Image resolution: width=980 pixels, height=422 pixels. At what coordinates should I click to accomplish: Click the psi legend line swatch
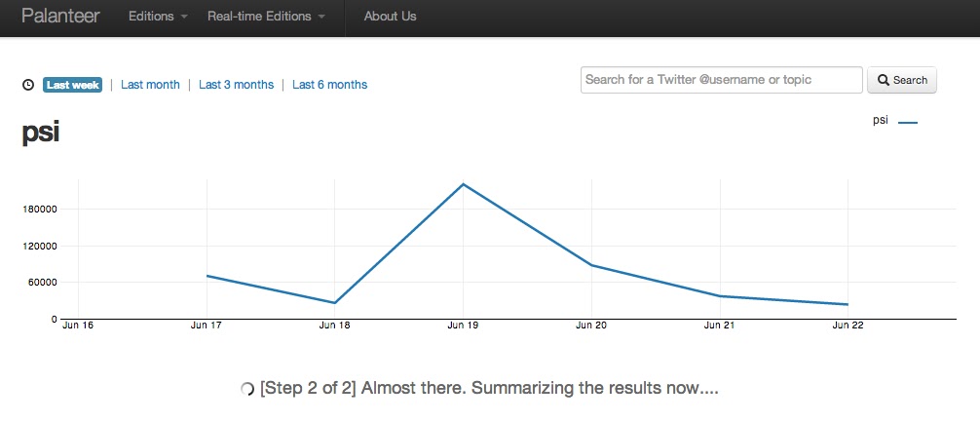[x=908, y=123]
